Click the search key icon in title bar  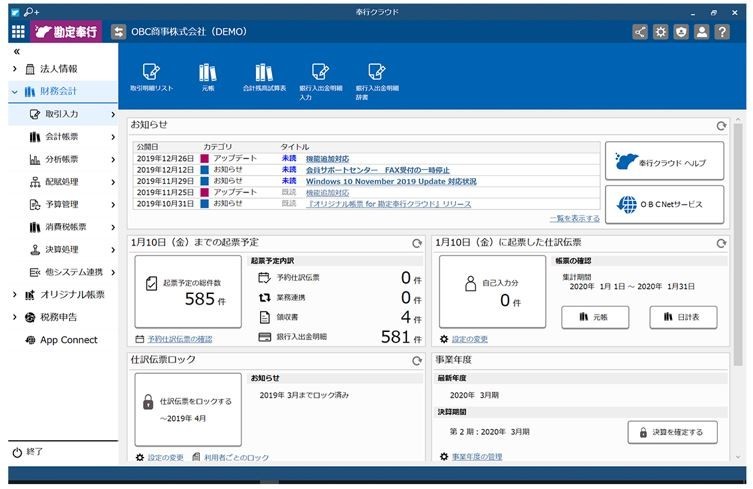[31, 12]
